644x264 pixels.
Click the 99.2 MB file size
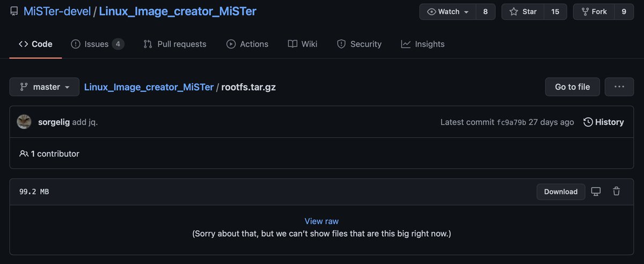pyautogui.click(x=34, y=192)
